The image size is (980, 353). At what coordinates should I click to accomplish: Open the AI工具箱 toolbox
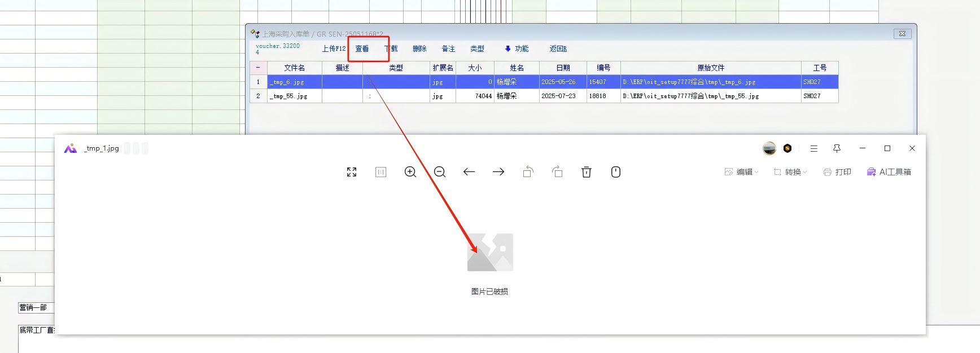(889, 172)
